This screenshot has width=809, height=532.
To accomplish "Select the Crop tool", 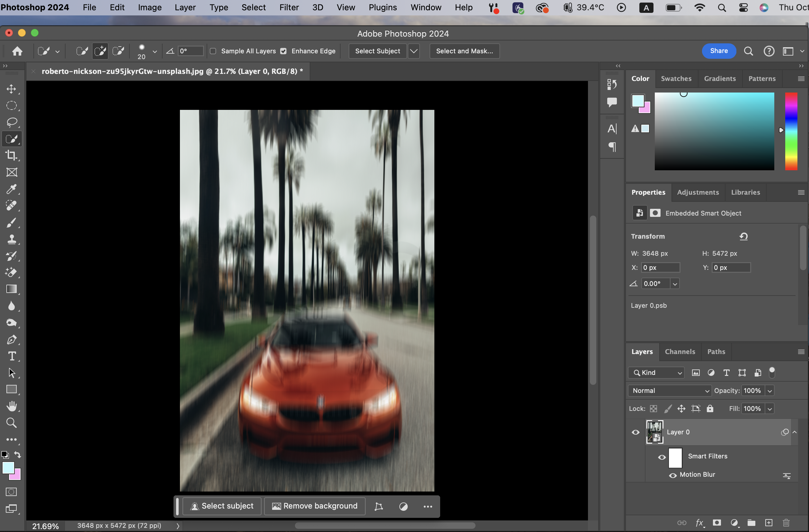I will (12, 155).
